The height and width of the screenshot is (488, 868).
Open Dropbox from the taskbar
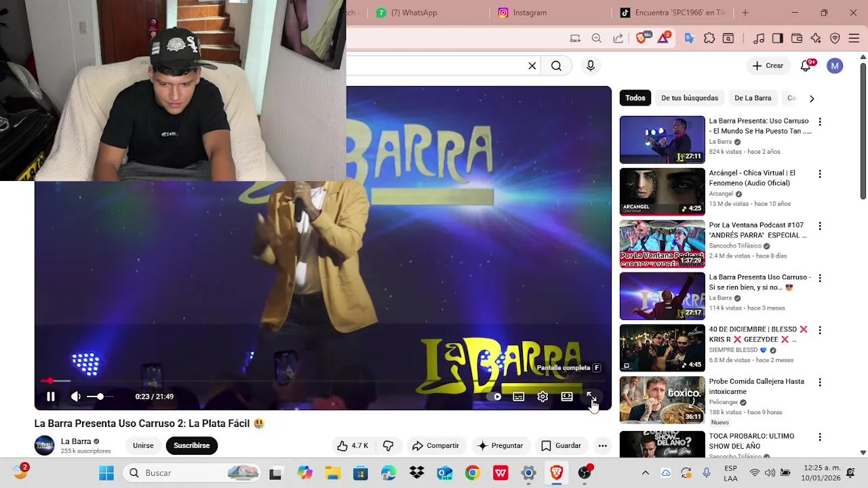point(416,473)
